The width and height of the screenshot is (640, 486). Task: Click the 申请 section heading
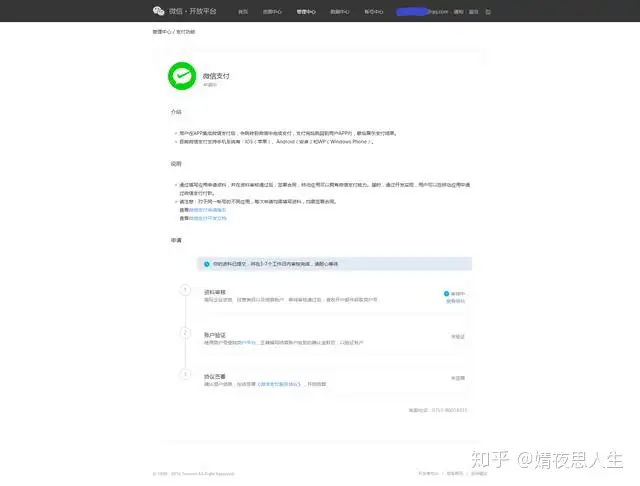(176, 240)
